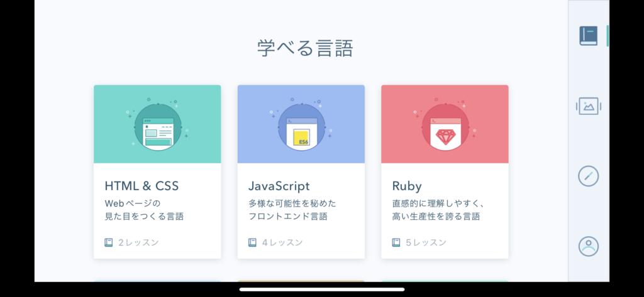Click the 高い生産性を誇る言語 description text
Viewport: 644px width, 297px height.
pos(436,217)
